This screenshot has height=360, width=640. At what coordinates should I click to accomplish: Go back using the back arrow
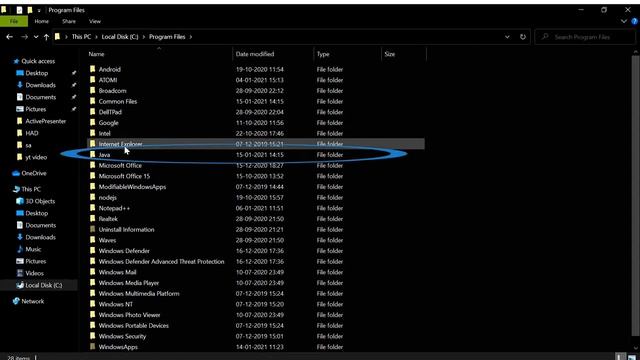9,37
